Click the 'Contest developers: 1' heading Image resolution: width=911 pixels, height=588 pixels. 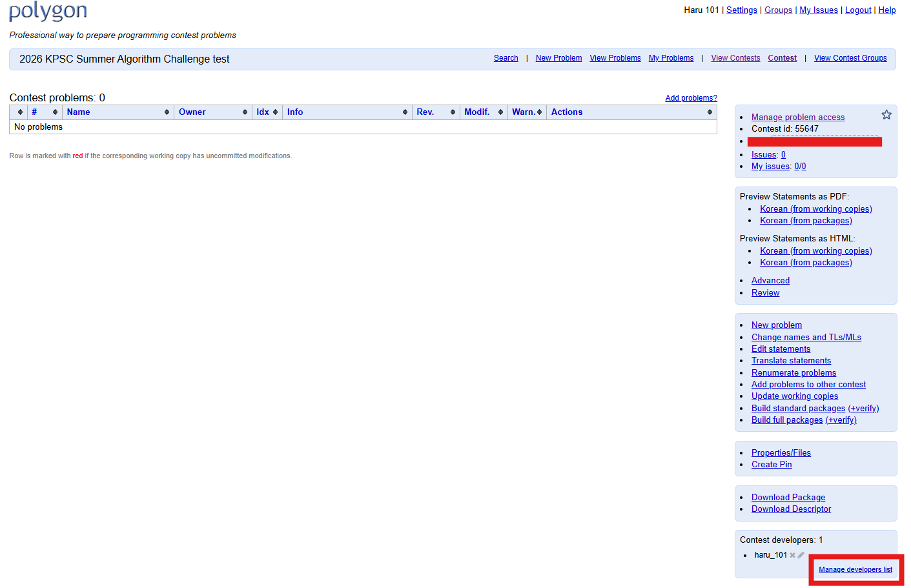pyautogui.click(x=781, y=540)
